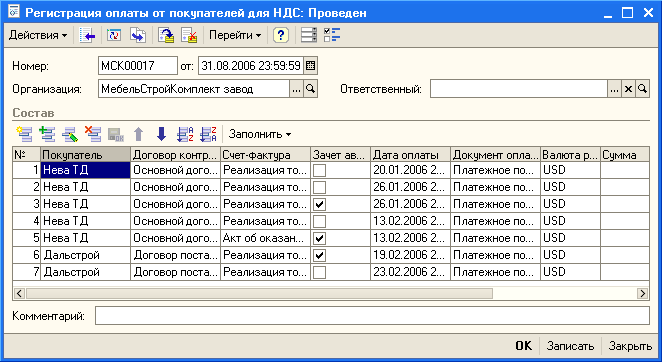Edit the current row with pencil icon
This screenshot has height=362, width=662.
click(x=70, y=134)
